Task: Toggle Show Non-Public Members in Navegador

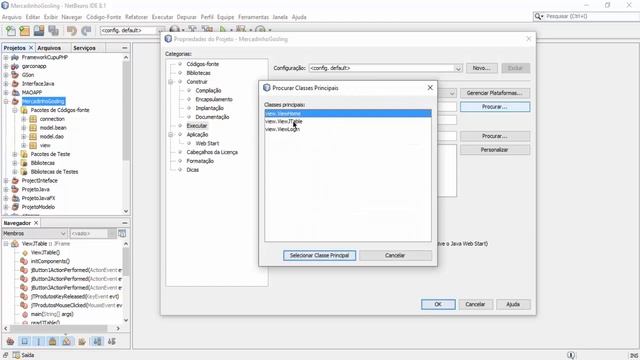Action: point(53,341)
